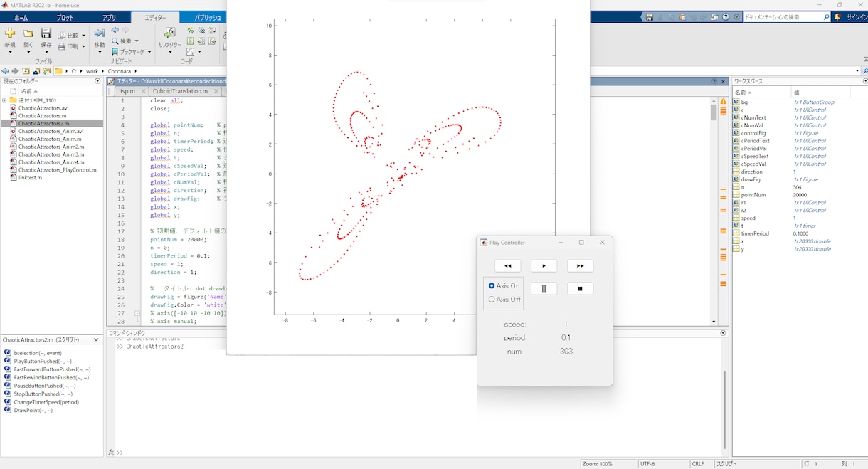Click the blue back arrow in ナビゲート group
This screenshot has height=469, width=868.
[115, 31]
